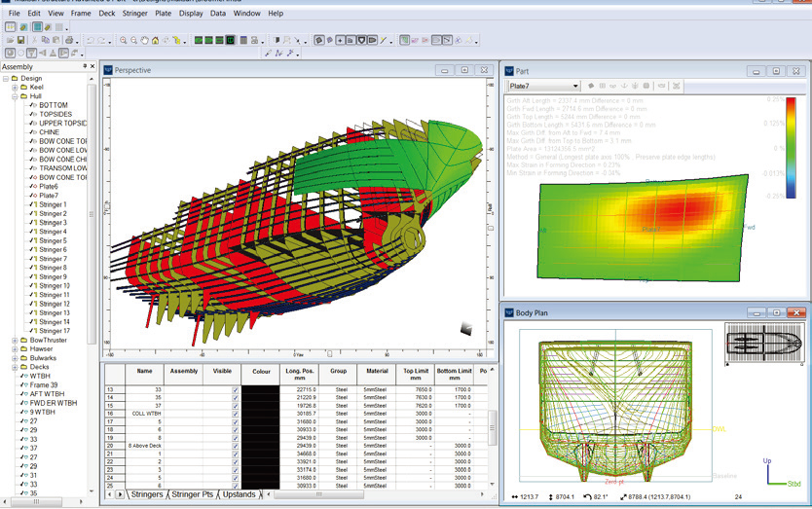Uncheck Visible checkbox for COLL WTBH row
Viewport: 812px width, 509px height.
(236, 414)
